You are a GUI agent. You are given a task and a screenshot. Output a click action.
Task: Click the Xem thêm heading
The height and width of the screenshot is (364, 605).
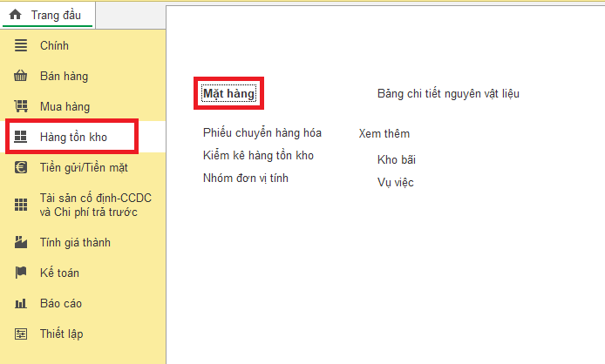384,133
